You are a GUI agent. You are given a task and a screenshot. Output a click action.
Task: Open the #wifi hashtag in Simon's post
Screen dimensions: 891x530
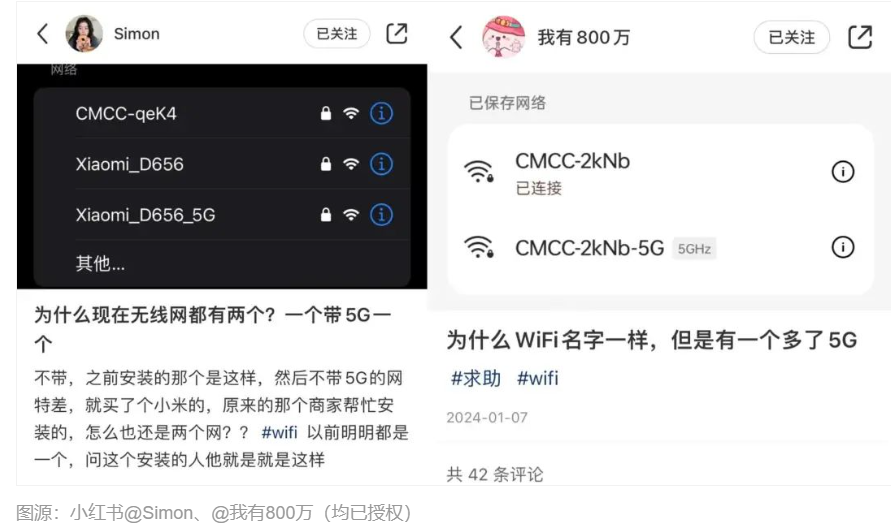(x=279, y=432)
